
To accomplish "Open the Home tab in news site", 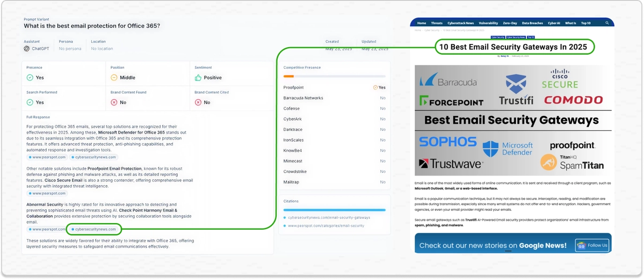I will click(x=422, y=24).
